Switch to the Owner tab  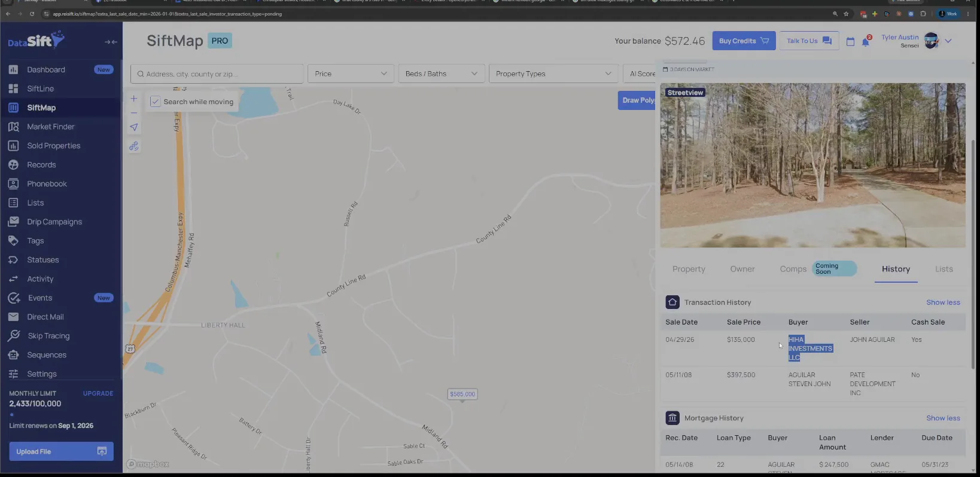(x=742, y=269)
